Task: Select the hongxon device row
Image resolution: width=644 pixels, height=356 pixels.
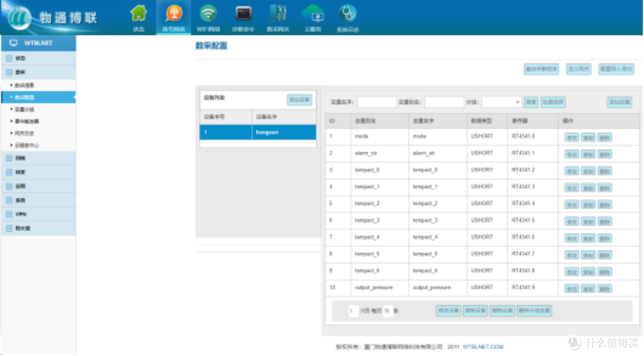Action: pyautogui.click(x=258, y=132)
